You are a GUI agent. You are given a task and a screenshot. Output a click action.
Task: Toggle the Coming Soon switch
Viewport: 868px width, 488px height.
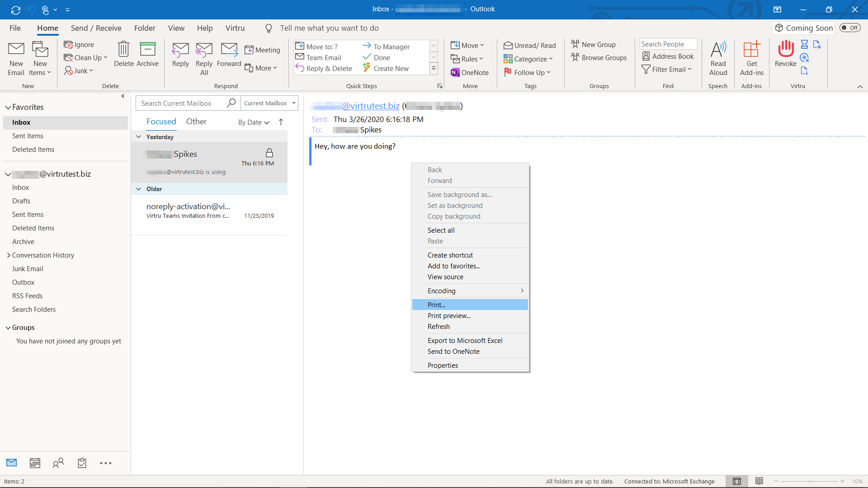pos(850,28)
